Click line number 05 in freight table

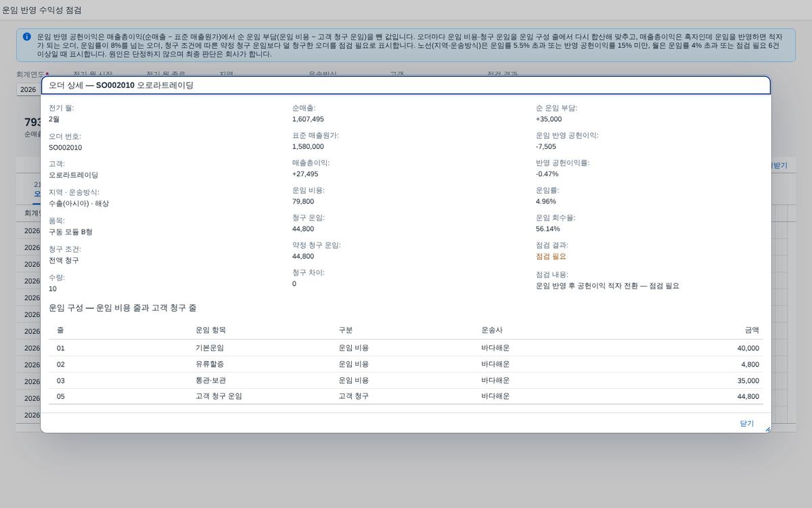coord(61,396)
